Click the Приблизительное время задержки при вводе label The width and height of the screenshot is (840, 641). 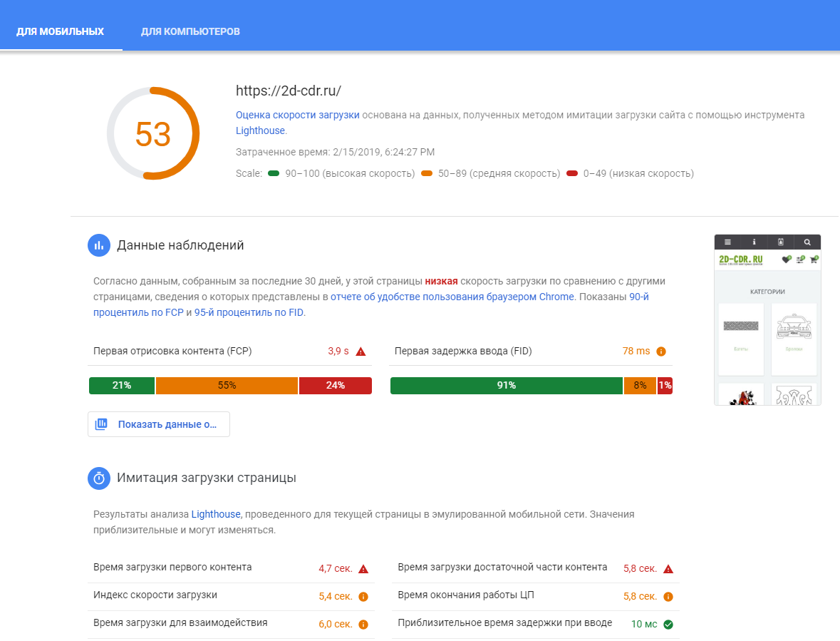coord(504,622)
